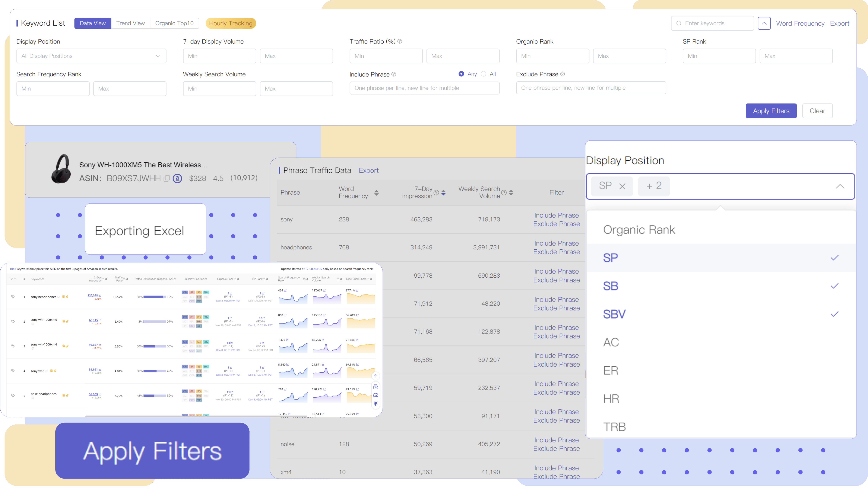Choose 'Organic Rank' in the Display Position list
The width and height of the screenshot is (868, 492).
point(721,230)
